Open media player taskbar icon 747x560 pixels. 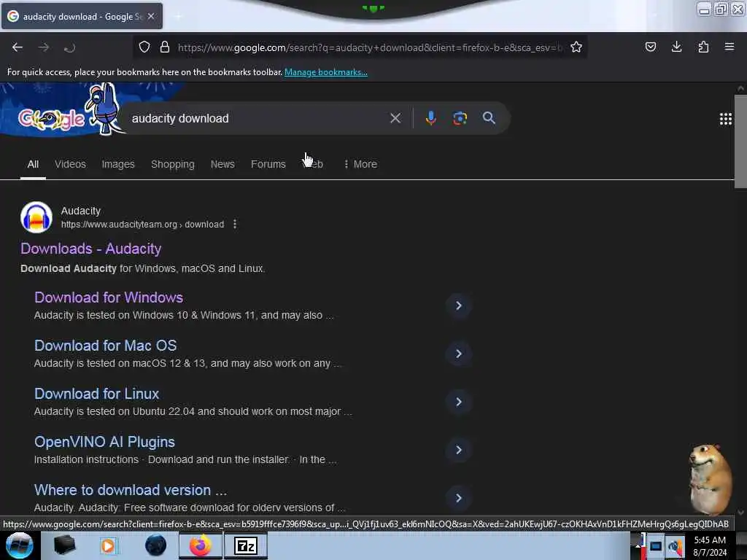(108, 545)
